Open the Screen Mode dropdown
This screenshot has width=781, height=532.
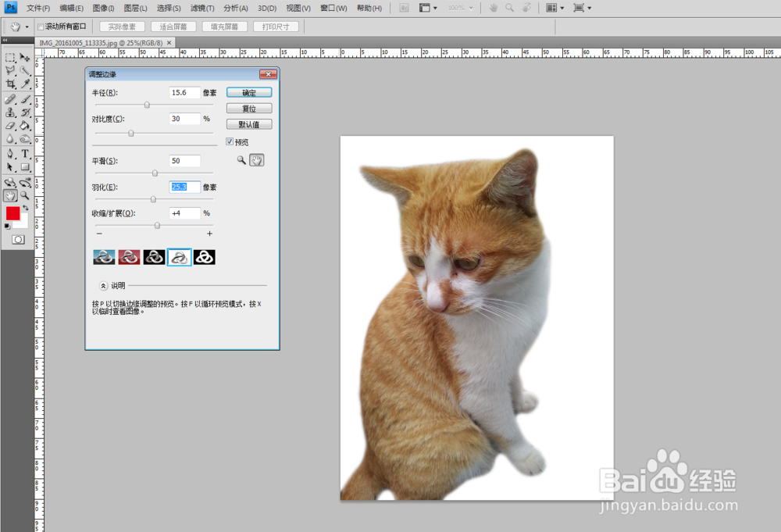coord(583,8)
